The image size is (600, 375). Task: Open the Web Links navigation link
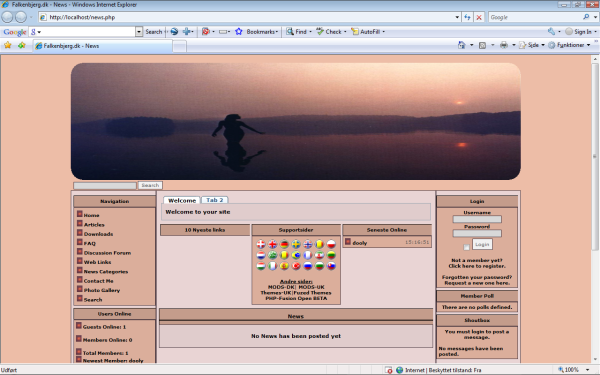tap(97, 262)
